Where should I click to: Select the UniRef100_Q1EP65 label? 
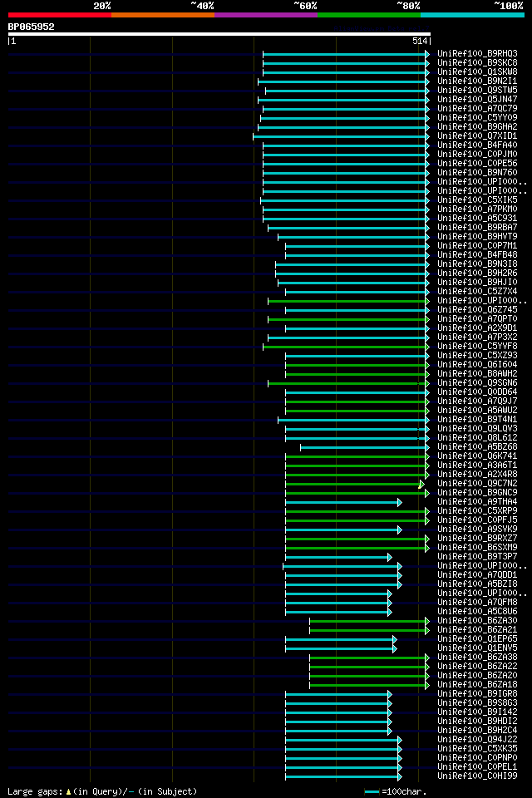477,639
